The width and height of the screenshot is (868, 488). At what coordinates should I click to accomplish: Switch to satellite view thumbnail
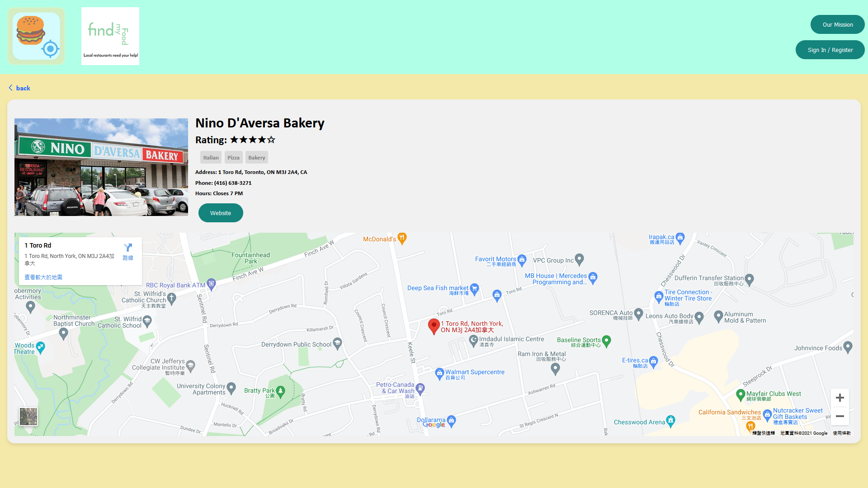point(28,416)
